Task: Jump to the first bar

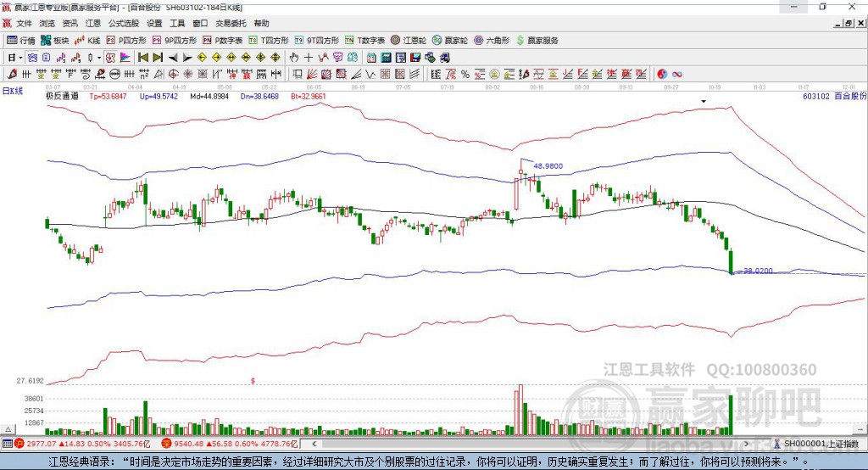Action: click(x=142, y=58)
